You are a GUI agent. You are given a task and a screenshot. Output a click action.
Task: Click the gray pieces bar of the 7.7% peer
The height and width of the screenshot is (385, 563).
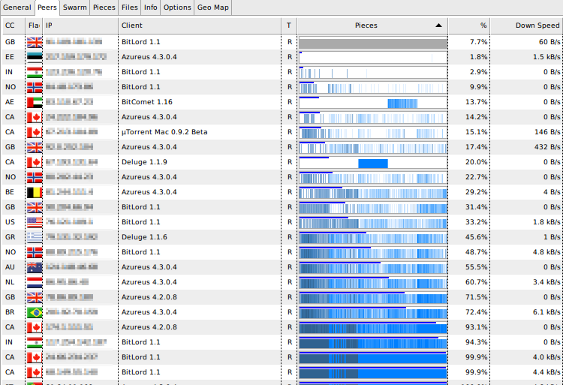(x=373, y=43)
